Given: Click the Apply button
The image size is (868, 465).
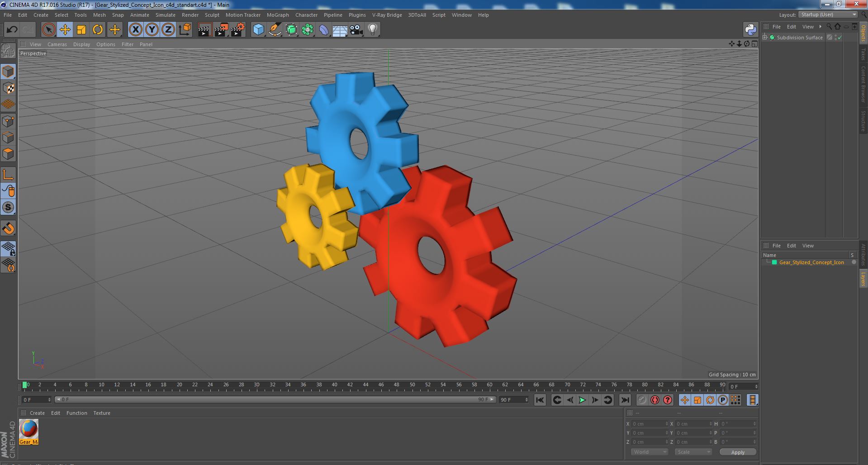Looking at the screenshot, I should click(738, 452).
